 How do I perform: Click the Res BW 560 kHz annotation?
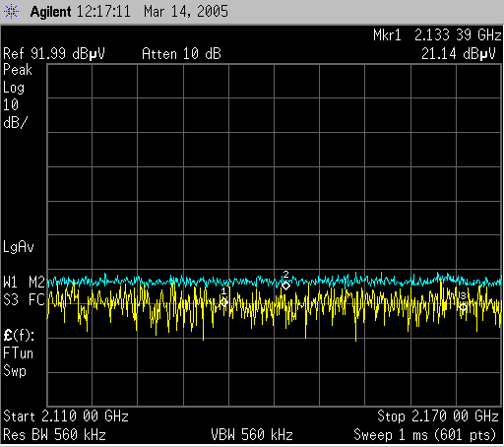click(54, 435)
